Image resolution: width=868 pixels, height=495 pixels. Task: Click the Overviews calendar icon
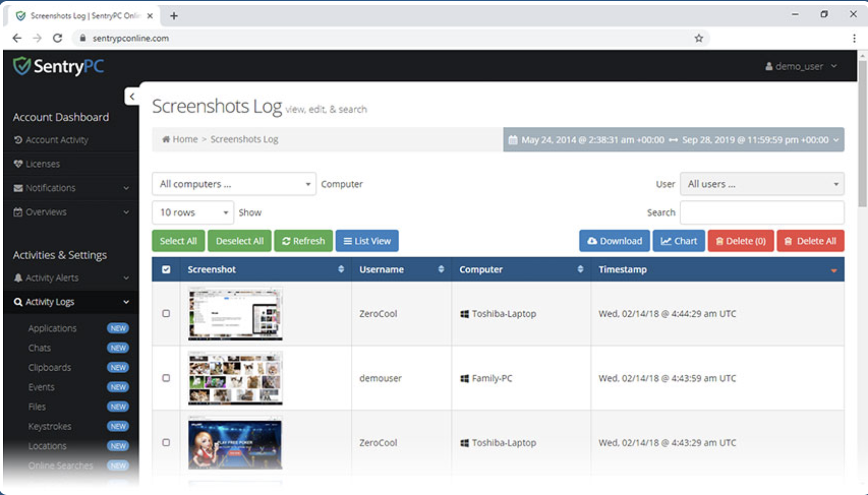(x=17, y=212)
